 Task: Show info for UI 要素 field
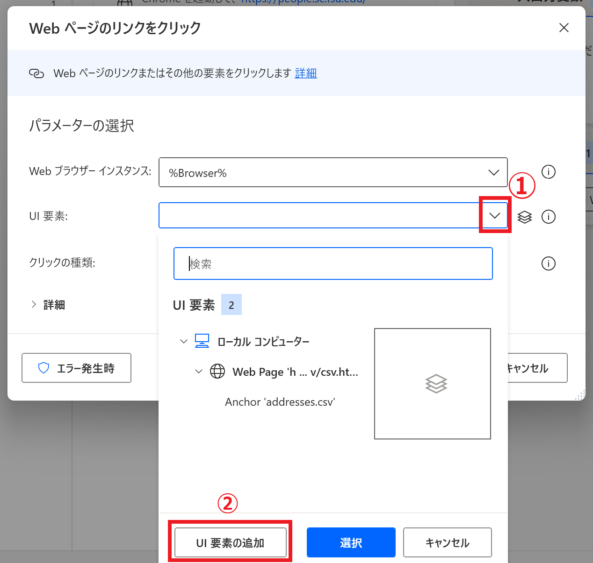click(x=548, y=217)
